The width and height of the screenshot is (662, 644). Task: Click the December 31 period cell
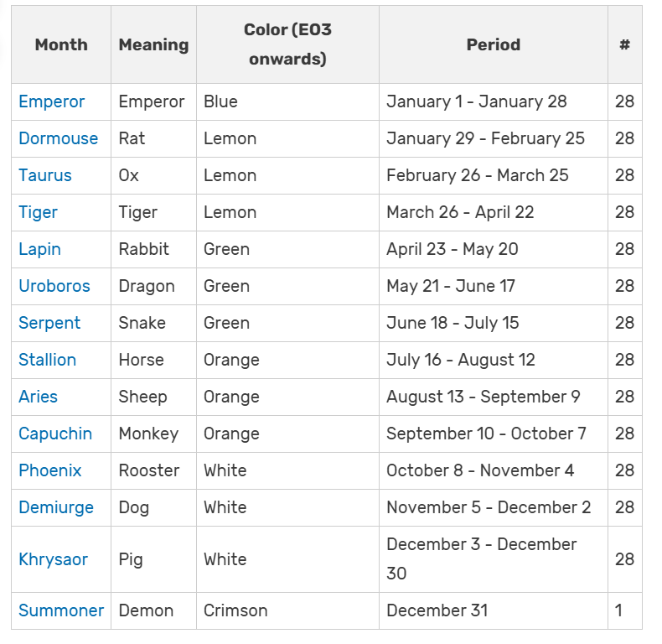(437, 610)
